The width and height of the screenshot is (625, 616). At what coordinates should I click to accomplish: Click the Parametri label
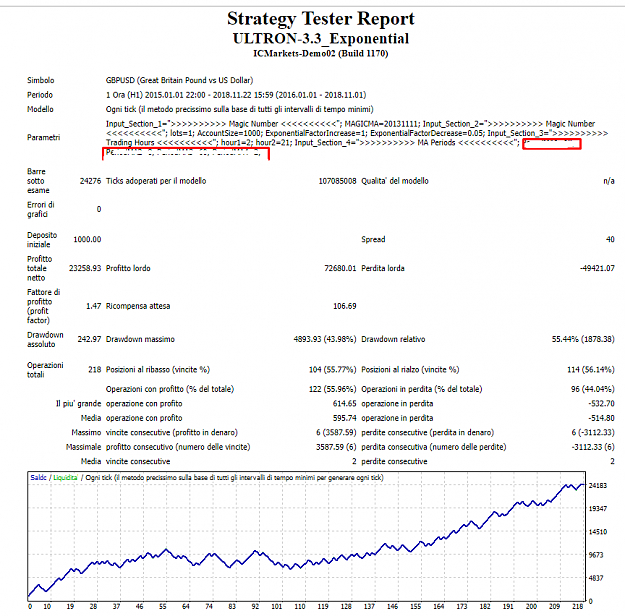43,138
